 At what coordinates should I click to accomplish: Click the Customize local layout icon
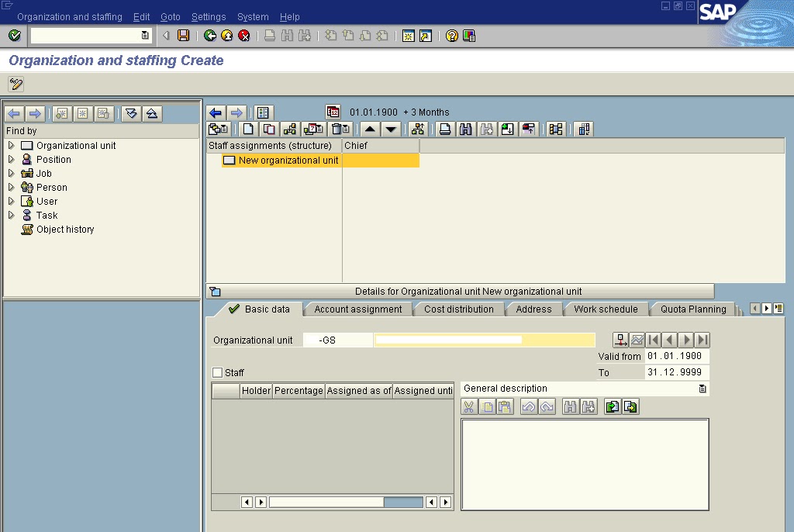(469, 36)
